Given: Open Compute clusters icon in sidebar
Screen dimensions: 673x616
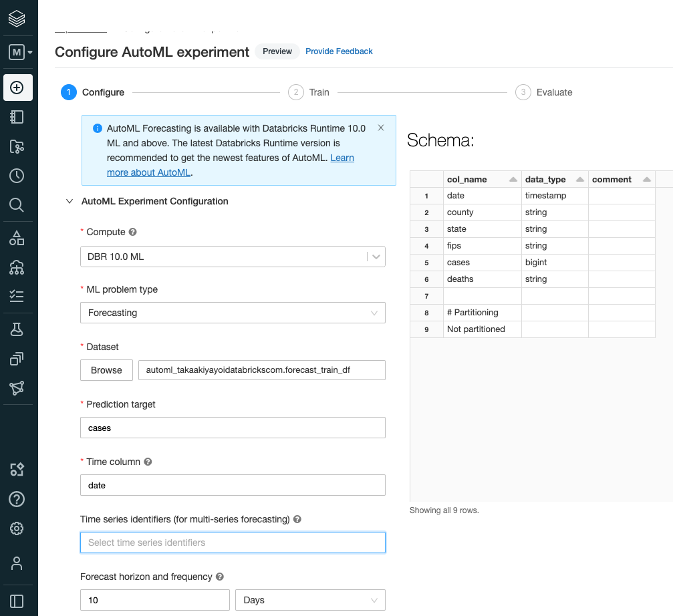Looking at the screenshot, I should click(x=17, y=267).
